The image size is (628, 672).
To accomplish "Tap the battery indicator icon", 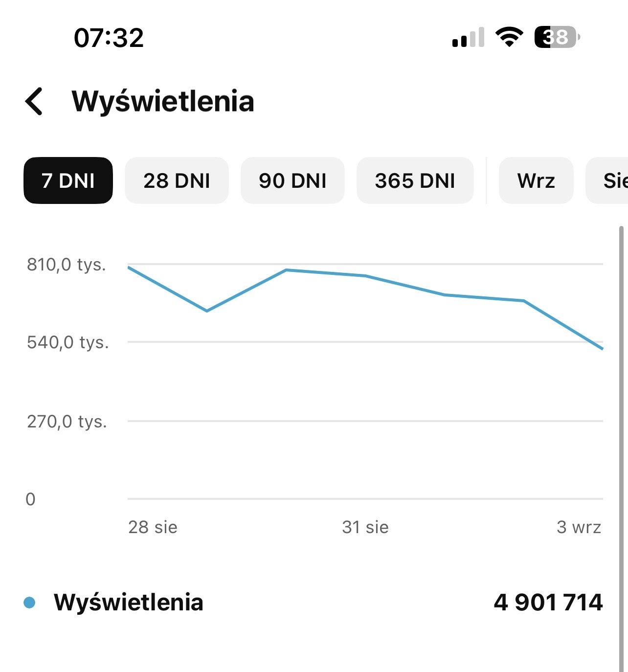I will (x=557, y=37).
